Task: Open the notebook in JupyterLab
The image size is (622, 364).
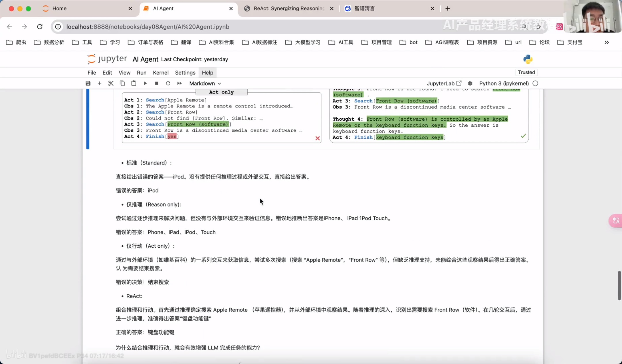Action: (444, 83)
